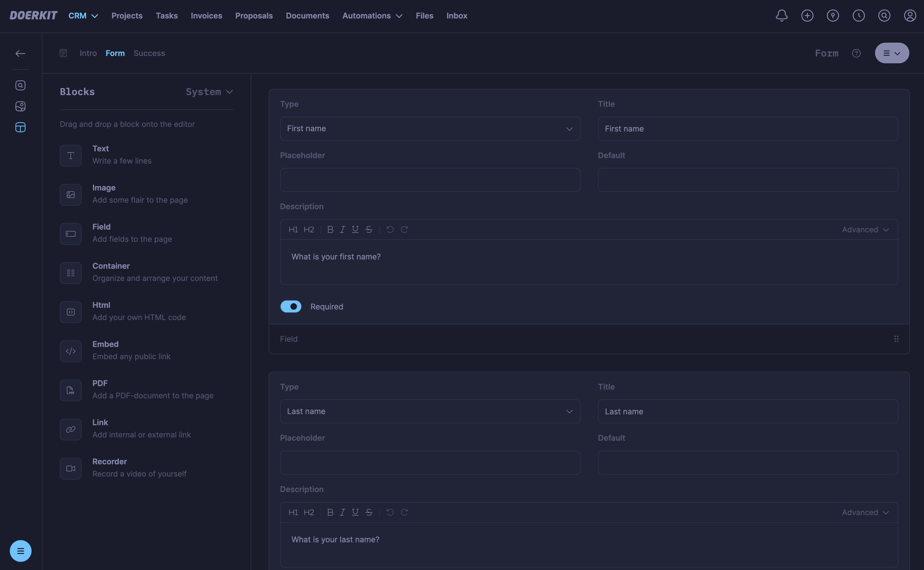This screenshot has height=570, width=924.
Task: Select the Embed block icon
Action: pyautogui.click(x=70, y=351)
